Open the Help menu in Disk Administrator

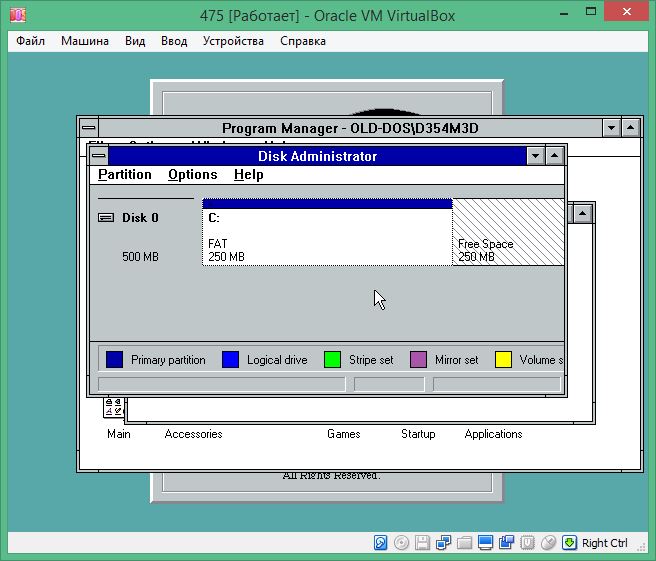249,174
